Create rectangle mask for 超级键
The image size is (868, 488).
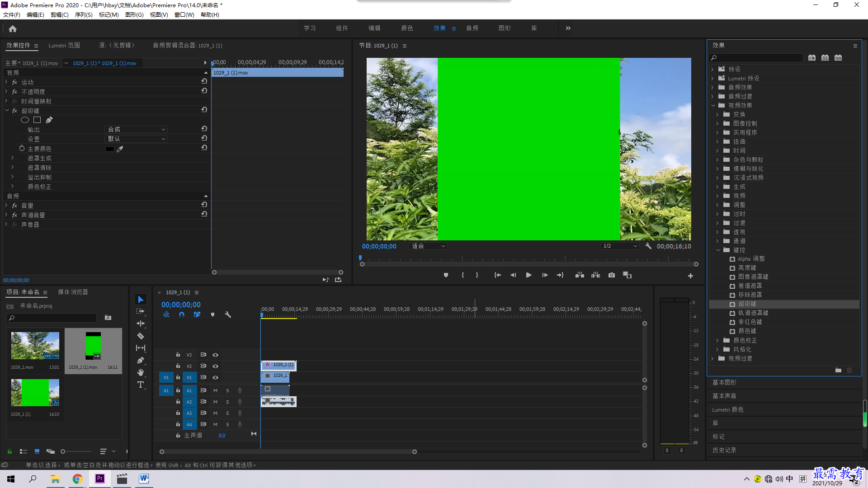(37, 120)
